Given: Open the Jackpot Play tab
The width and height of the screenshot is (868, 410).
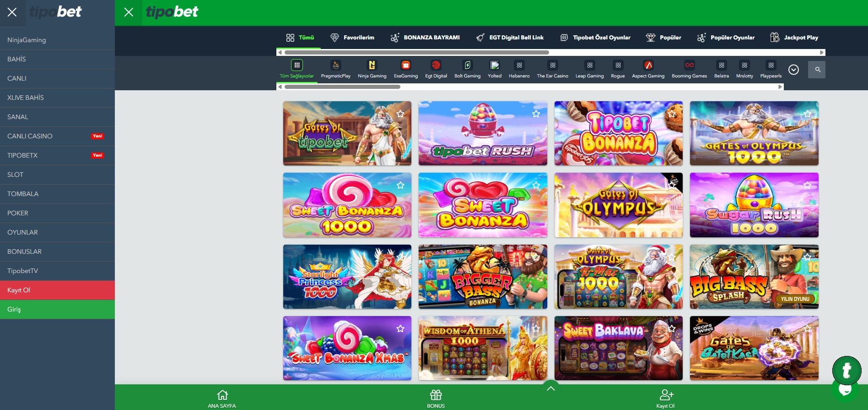Looking at the screenshot, I should tap(794, 38).
